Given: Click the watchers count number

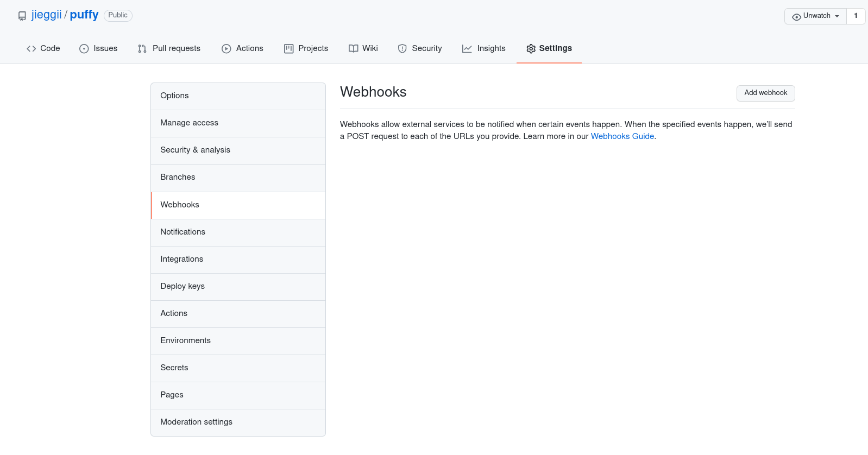Looking at the screenshot, I should point(856,16).
